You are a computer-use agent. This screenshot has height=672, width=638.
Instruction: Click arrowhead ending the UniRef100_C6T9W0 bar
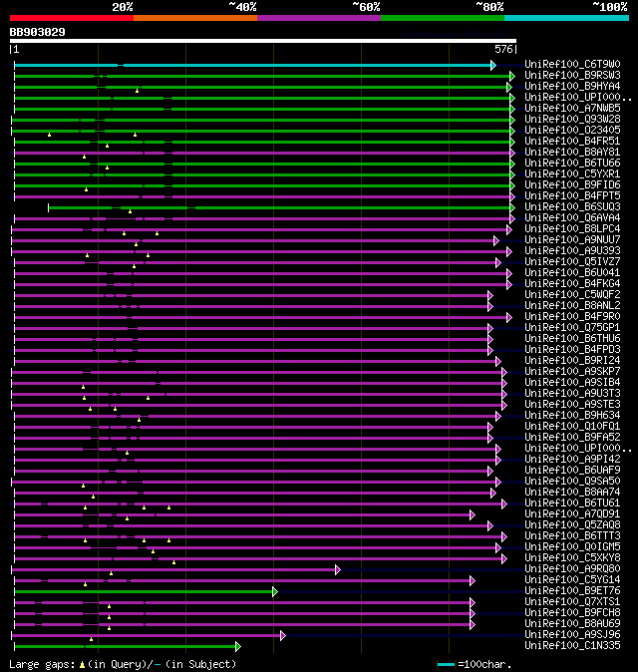point(493,65)
